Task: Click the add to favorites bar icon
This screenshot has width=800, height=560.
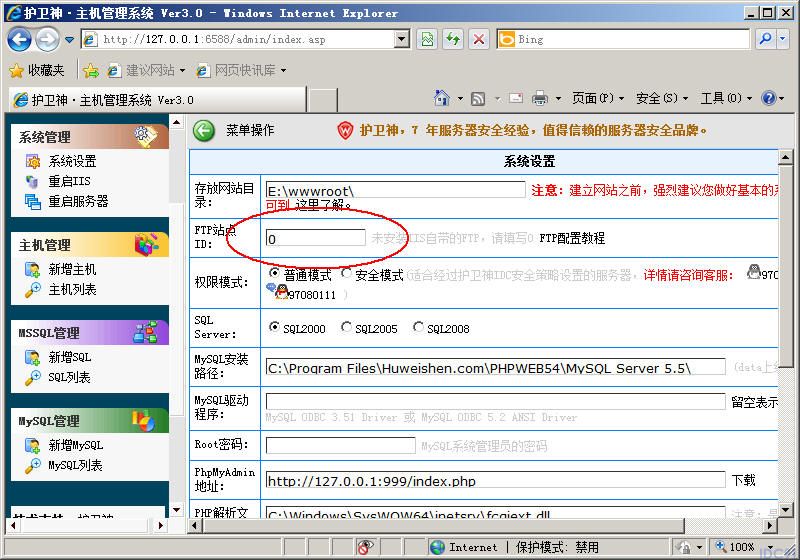Action: coord(91,70)
